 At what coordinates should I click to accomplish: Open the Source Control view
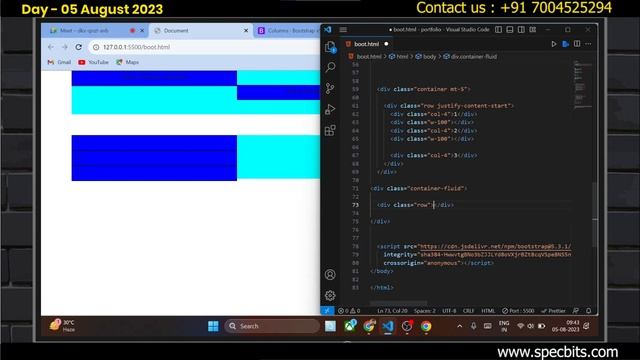tap(330, 88)
